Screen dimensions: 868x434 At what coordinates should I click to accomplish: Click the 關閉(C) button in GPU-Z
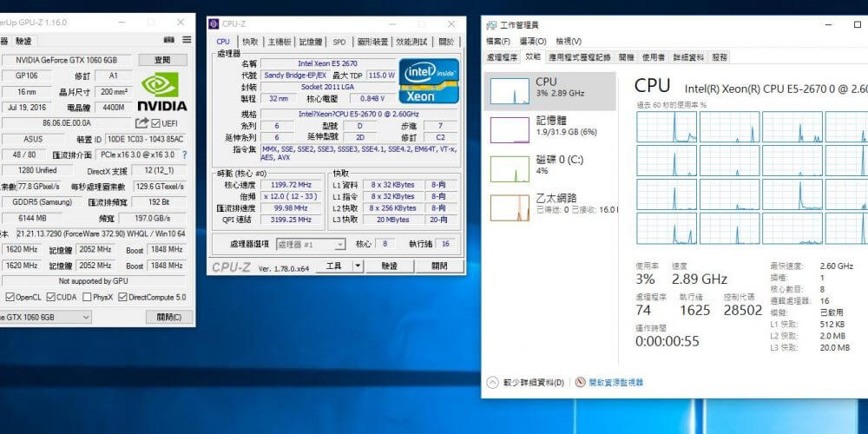click(x=169, y=317)
